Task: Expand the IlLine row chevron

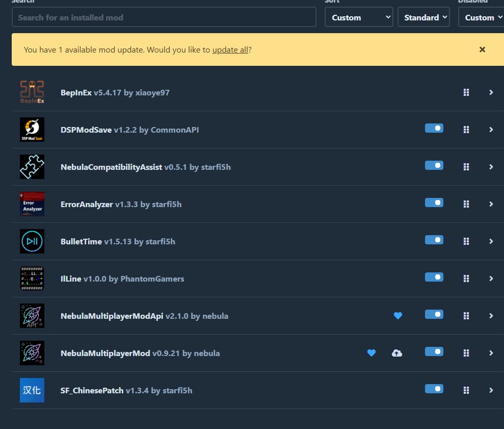Action: pyautogui.click(x=491, y=279)
